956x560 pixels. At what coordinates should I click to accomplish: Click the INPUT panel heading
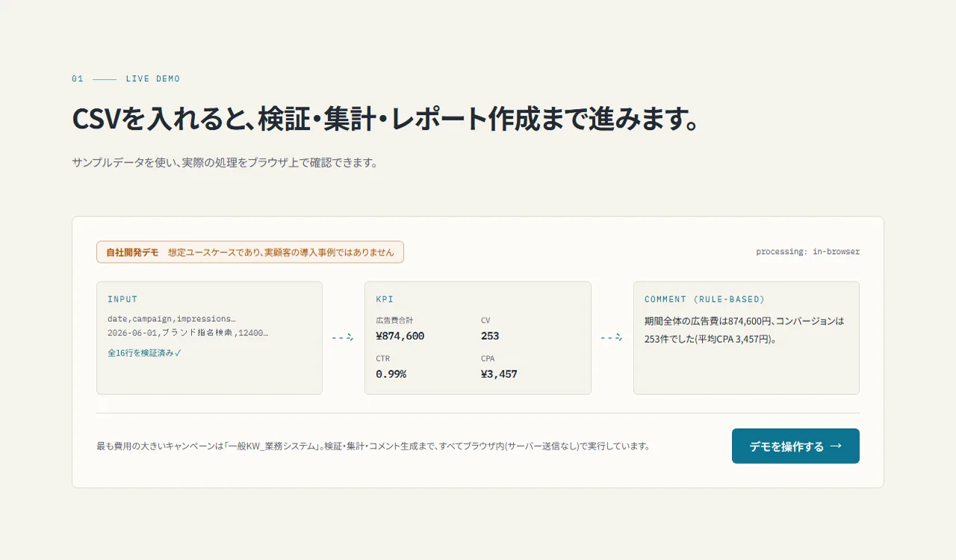coord(122,299)
